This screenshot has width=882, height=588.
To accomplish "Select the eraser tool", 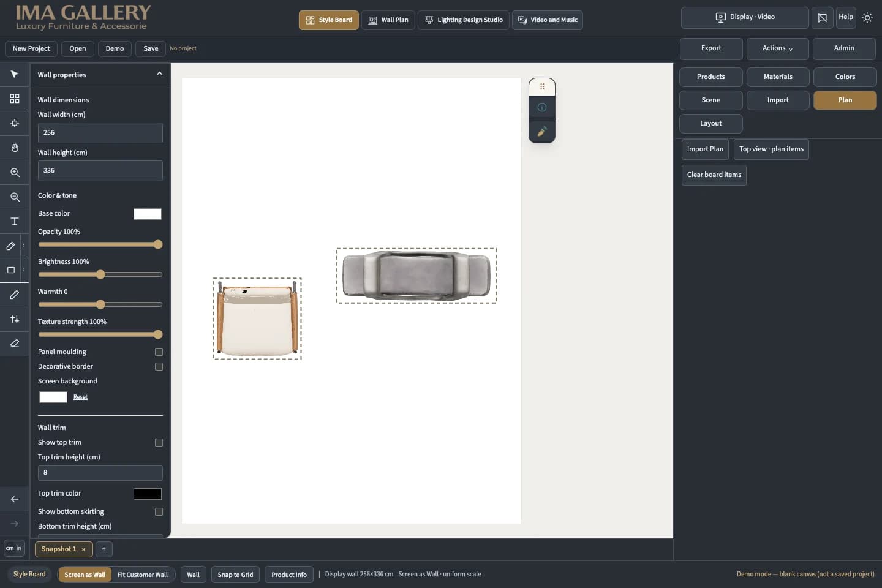I will click(x=15, y=344).
